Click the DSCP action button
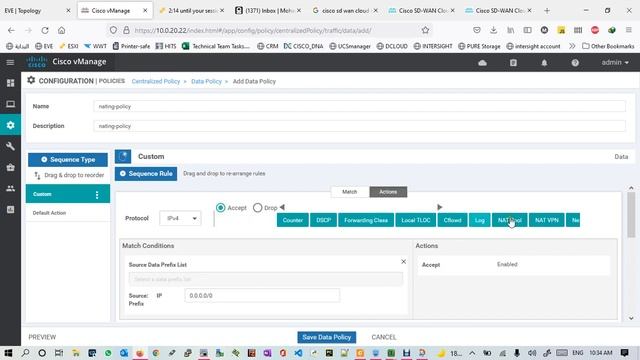The height and width of the screenshot is (360, 640). pos(323,220)
